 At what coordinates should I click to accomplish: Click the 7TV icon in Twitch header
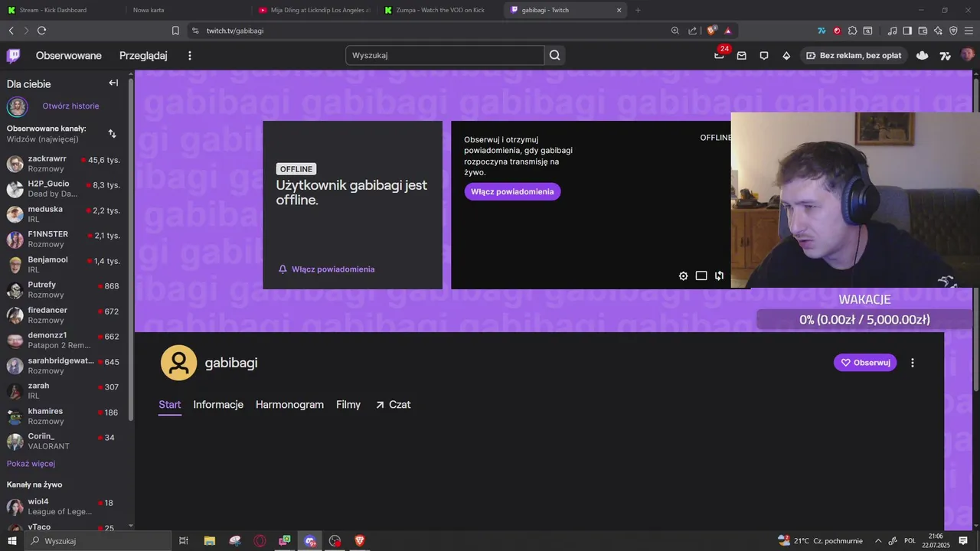click(946, 55)
